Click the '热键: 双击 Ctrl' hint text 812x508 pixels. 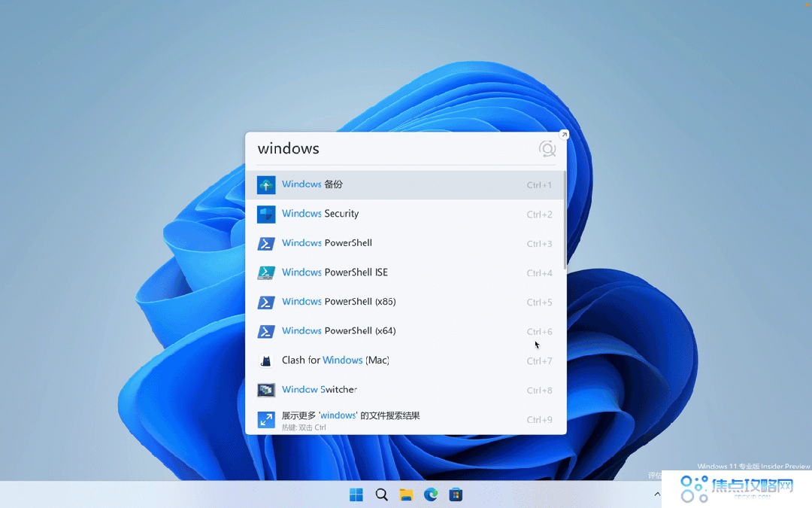pos(304,427)
